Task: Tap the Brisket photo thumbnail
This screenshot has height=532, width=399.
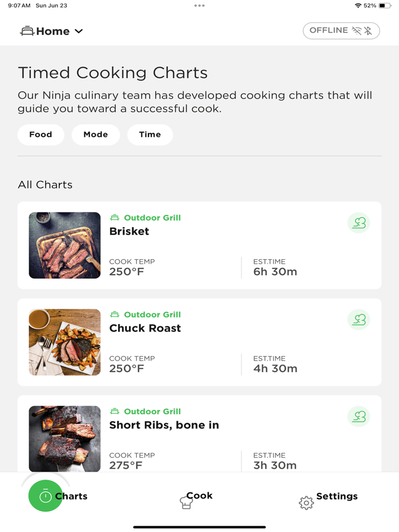Action: (65, 245)
